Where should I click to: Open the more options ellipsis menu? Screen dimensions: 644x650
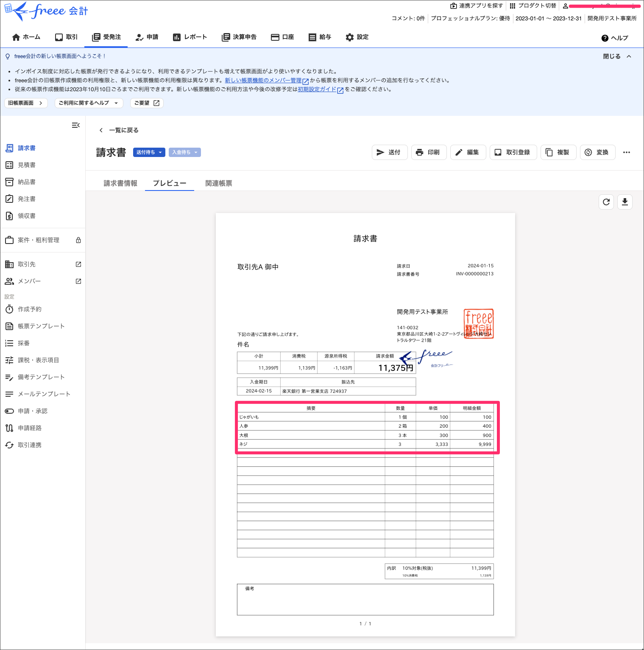point(627,152)
